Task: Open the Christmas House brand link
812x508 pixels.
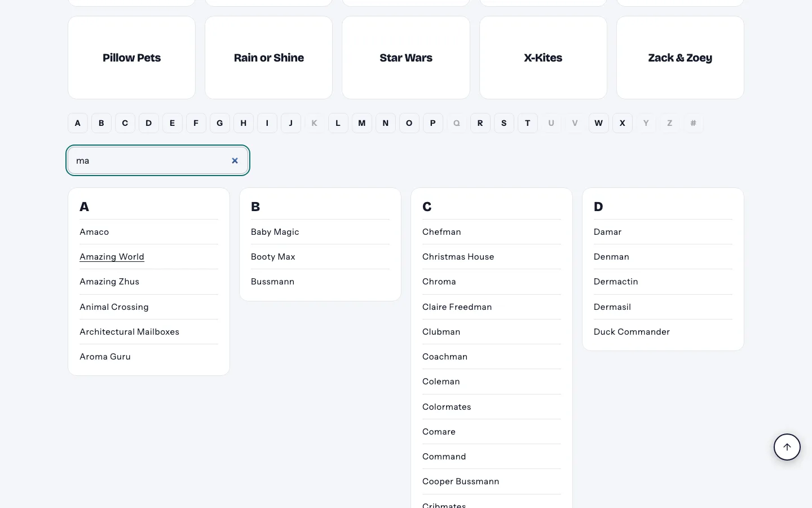Action: pos(458,257)
